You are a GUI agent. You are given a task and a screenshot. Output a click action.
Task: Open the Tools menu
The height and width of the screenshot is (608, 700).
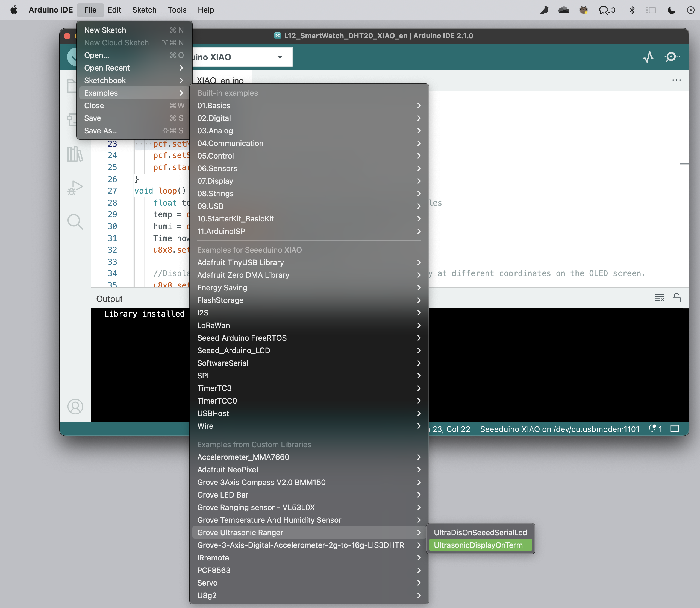(177, 10)
